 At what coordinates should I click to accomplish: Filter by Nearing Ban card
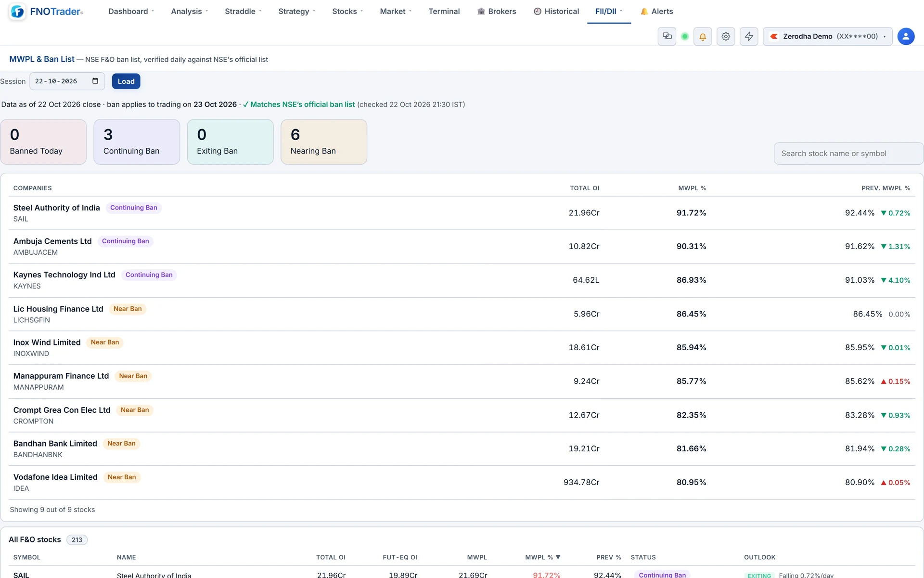tap(324, 142)
